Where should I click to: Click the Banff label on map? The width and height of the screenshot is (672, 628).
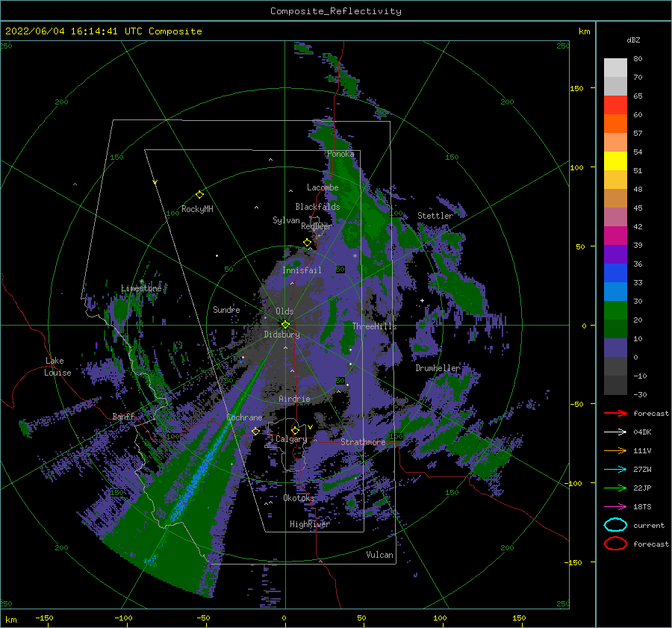click(x=123, y=416)
